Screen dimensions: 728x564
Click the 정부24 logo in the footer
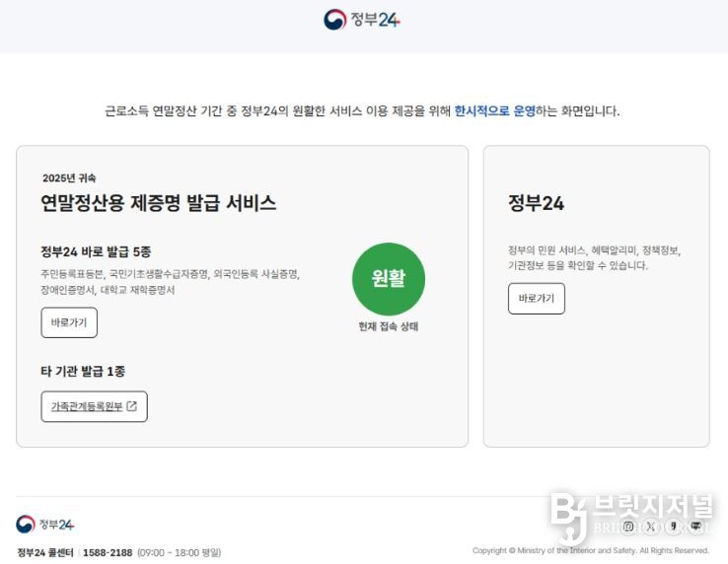coord(45,525)
